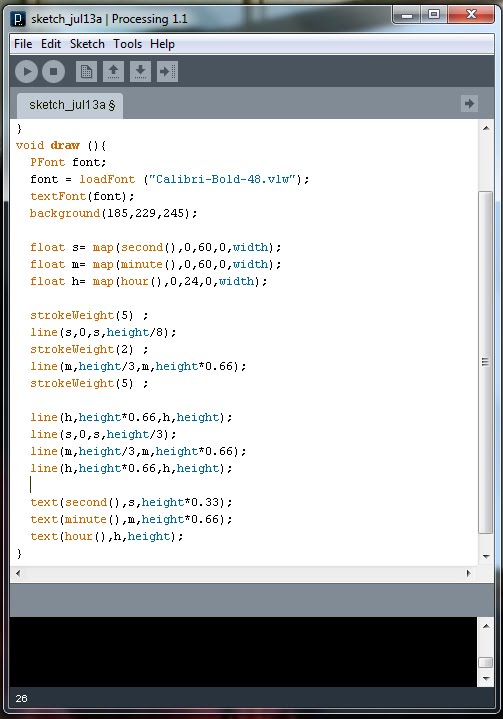Viewport: 503px width, 719px height.
Task: Click the 'float h= map(hour()' line
Action: pos(149,281)
